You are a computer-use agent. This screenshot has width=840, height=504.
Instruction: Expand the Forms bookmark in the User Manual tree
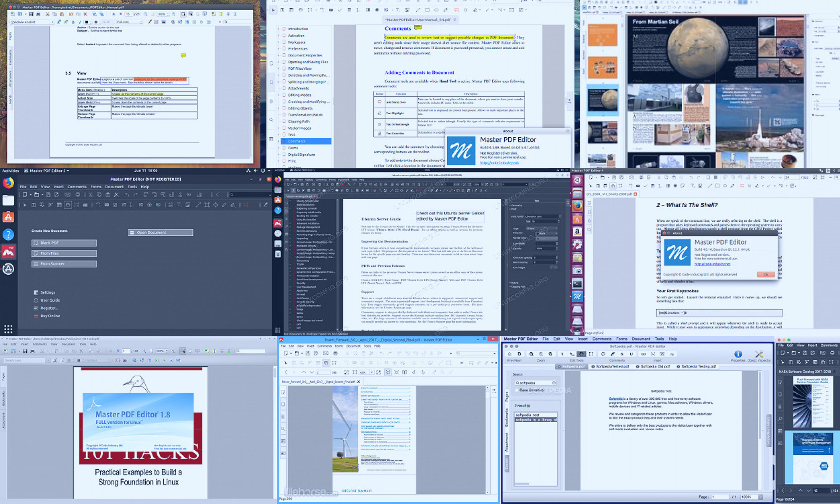(278, 148)
